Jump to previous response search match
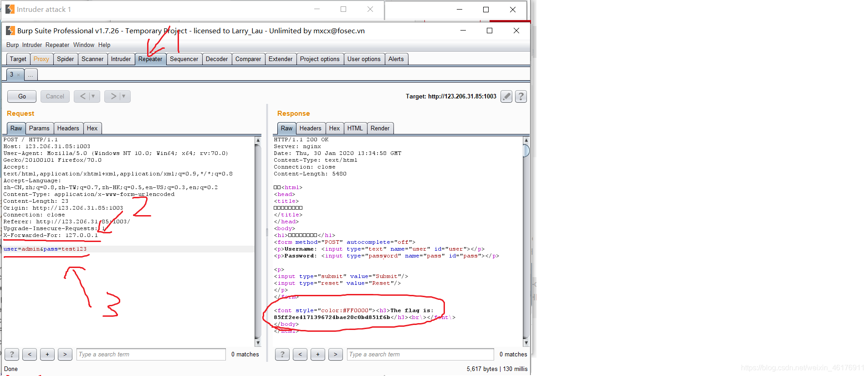Image resolution: width=868 pixels, height=376 pixels. 300,354
